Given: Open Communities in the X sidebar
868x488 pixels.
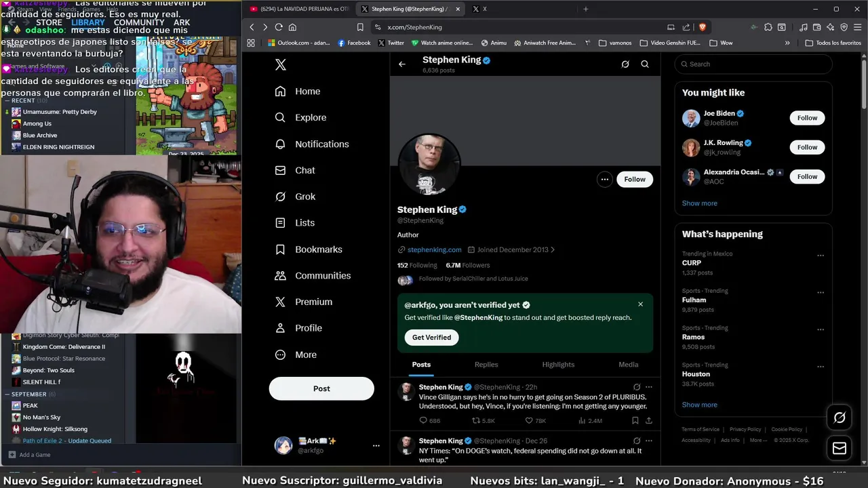Looking at the screenshot, I should pyautogui.click(x=313, y=276).
